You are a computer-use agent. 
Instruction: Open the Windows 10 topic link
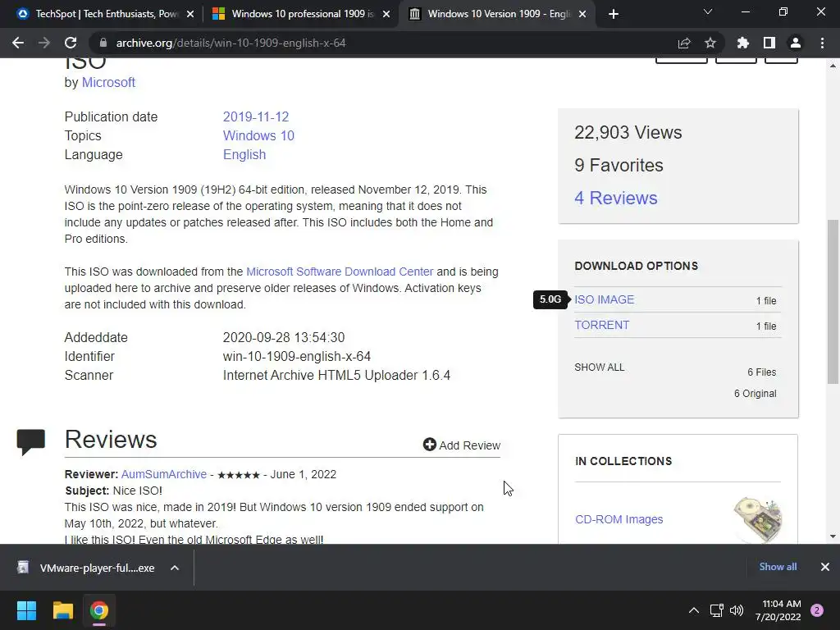click(x=258, y=135)
